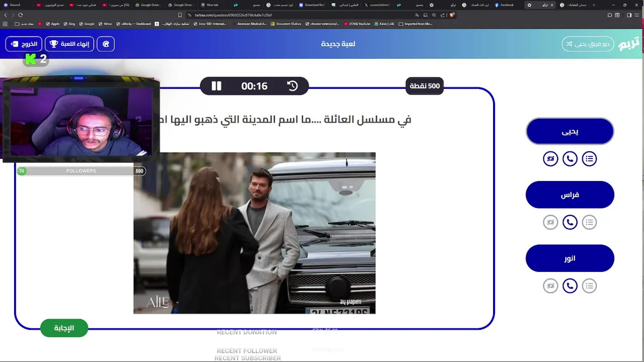
Task: Select team فراس as answerer
Action: (570, 195)
